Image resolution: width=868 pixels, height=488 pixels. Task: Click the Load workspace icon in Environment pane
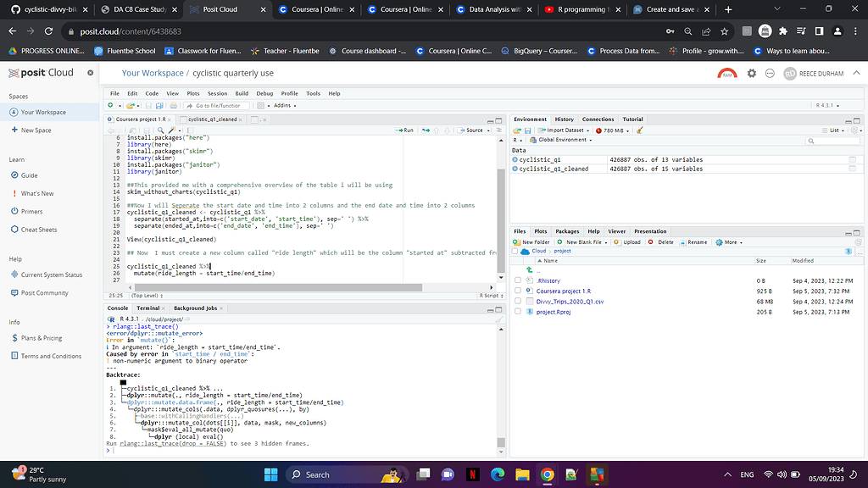(x=517, y=130)
